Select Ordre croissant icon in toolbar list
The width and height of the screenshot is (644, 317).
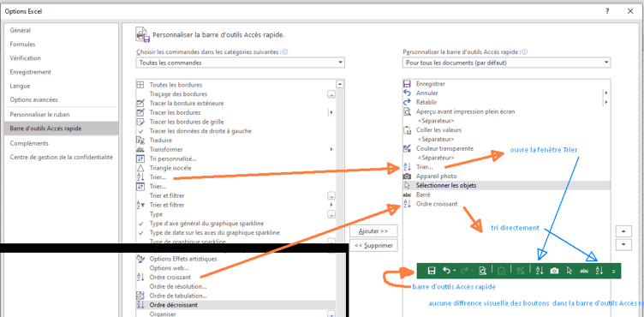coord(407,204)
